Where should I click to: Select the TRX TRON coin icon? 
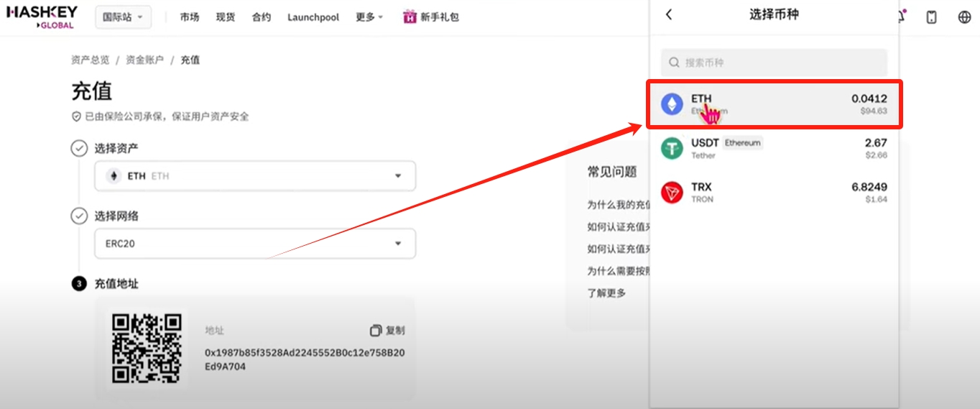[x=672, y=192]
